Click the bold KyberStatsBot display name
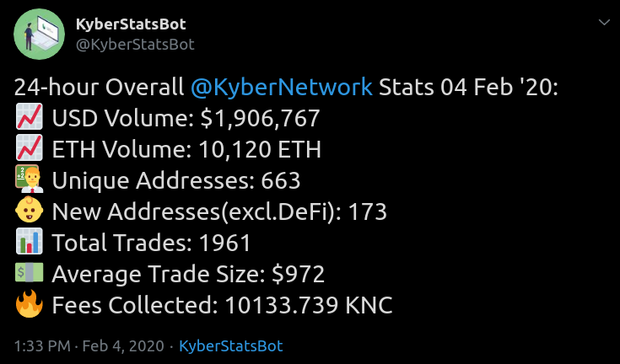Screen dimensions: 620x364 (x=131, y=24)
